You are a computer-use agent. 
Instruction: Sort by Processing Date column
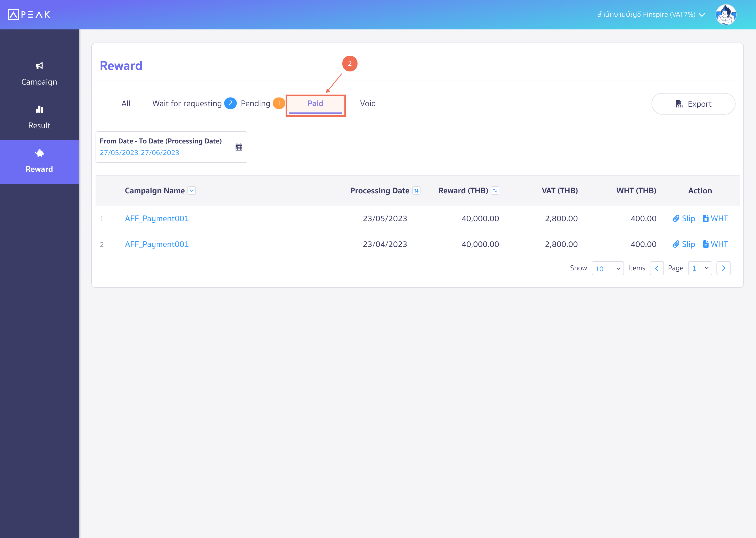pos(416,190)
